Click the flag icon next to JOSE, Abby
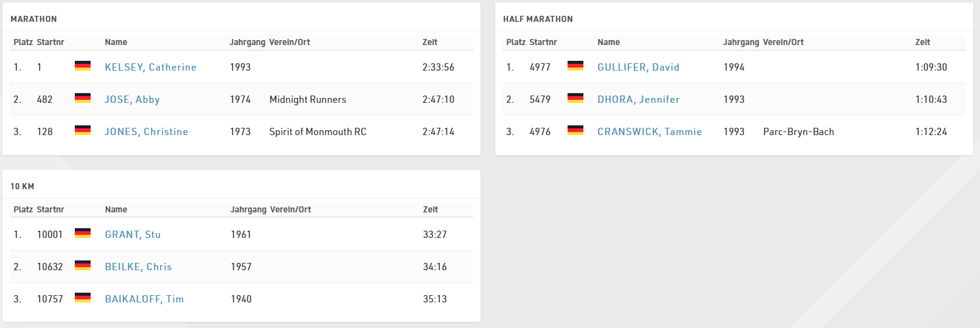 pos(83,98)
